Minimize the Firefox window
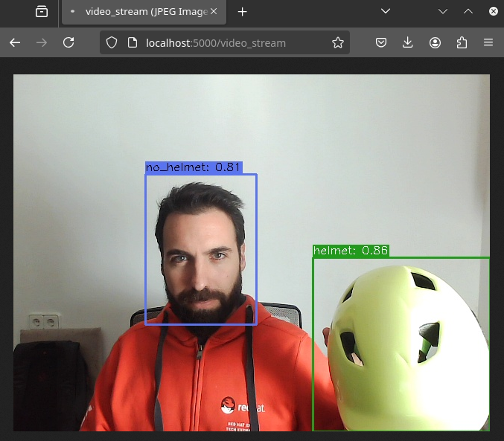The image size is (504, 441). click(x=443, y=12)
